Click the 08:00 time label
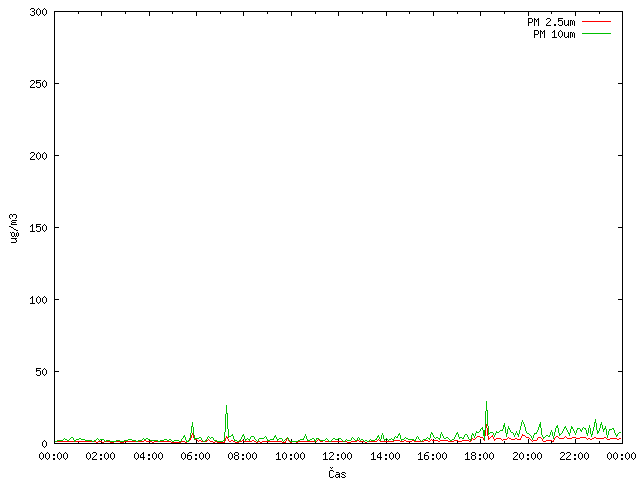The width and height of the screenshot is (640, 480). (x=242, y=456)
